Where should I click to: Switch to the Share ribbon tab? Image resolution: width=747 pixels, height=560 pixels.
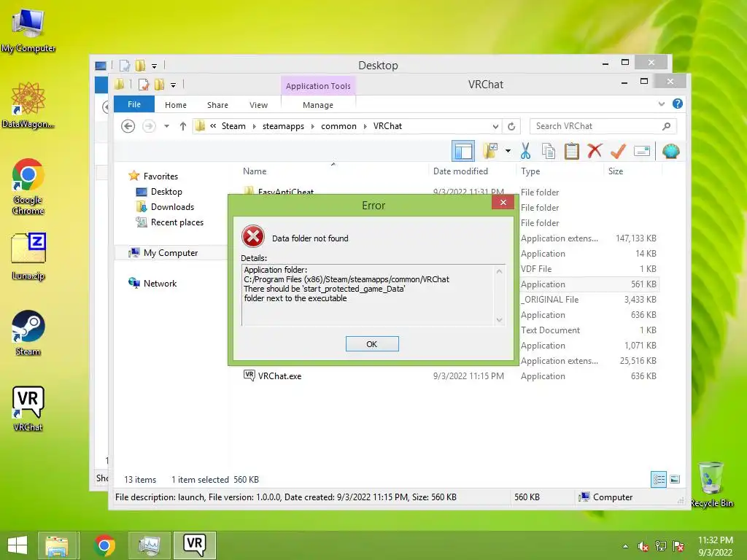coord(217,105)
